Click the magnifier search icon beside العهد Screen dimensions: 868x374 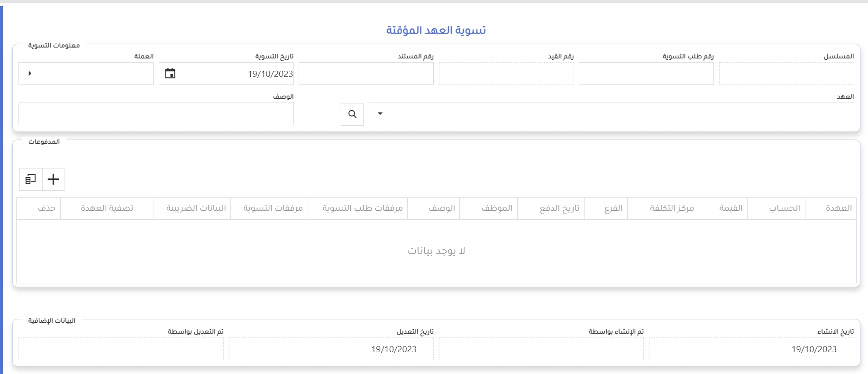click(352, 114)
